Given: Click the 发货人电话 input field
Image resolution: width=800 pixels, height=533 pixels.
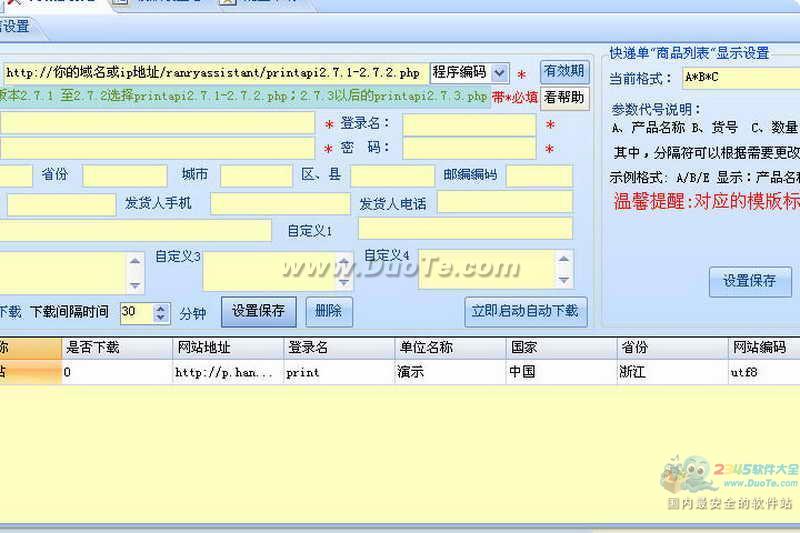Looking at the screenshot, I should pyautogui.click(x=505, y=202).
